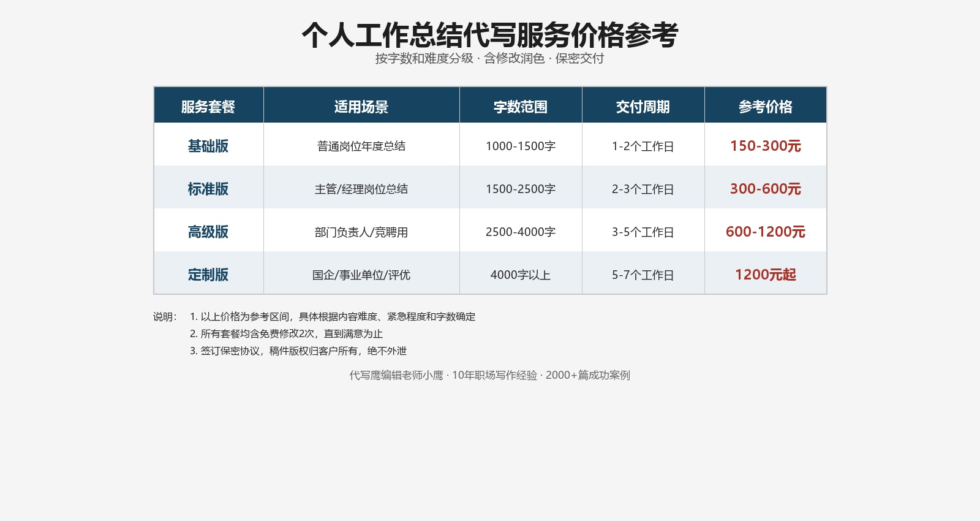
Task: Select the 定制版 package cell
Action: 208,274
